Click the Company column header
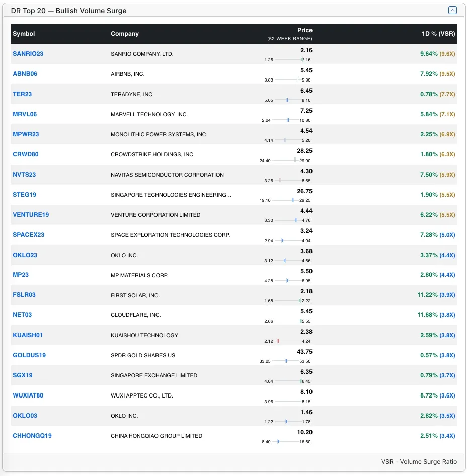Viewport: 468px width, 476px height. (x=125, y=34)
